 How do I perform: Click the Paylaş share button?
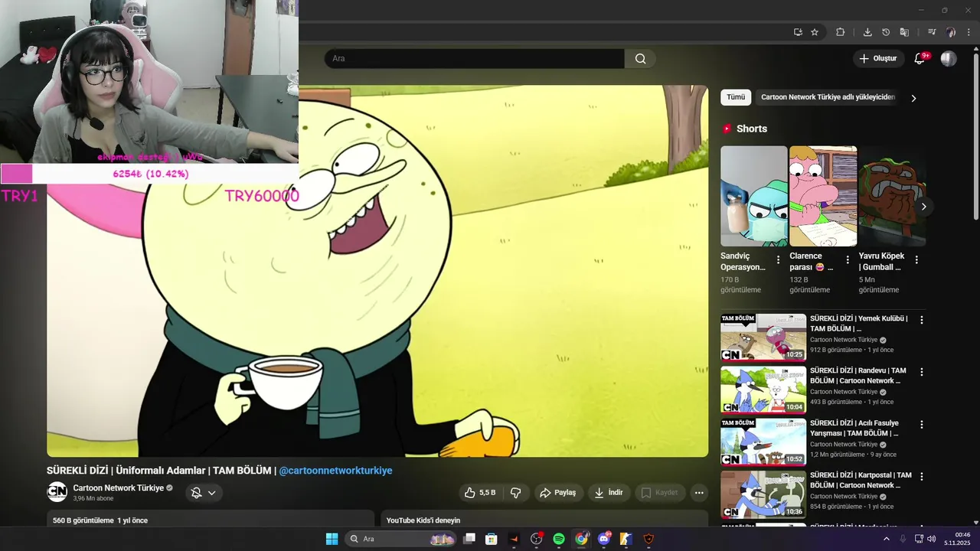(557, 493)
